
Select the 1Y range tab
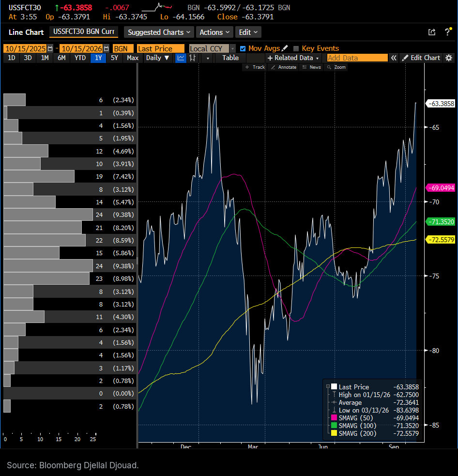point(98,58)
